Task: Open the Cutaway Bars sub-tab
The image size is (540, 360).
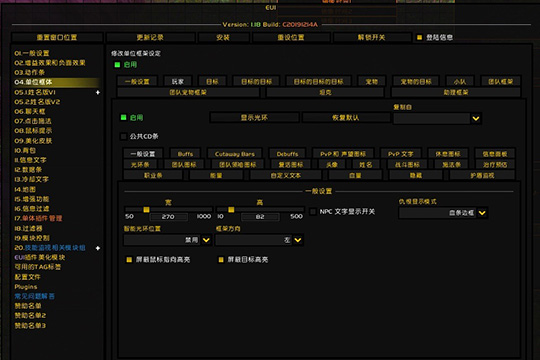Action: [235, 154]
